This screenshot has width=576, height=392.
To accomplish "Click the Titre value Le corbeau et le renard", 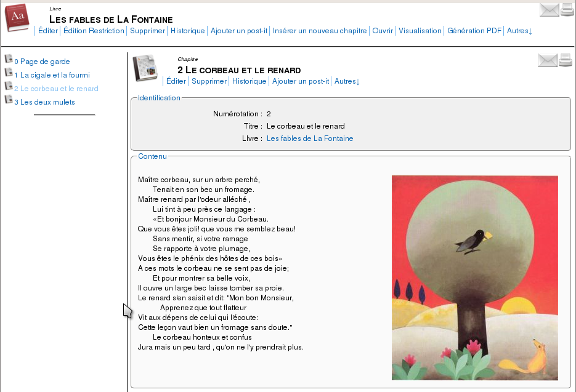I will (306, 126).
